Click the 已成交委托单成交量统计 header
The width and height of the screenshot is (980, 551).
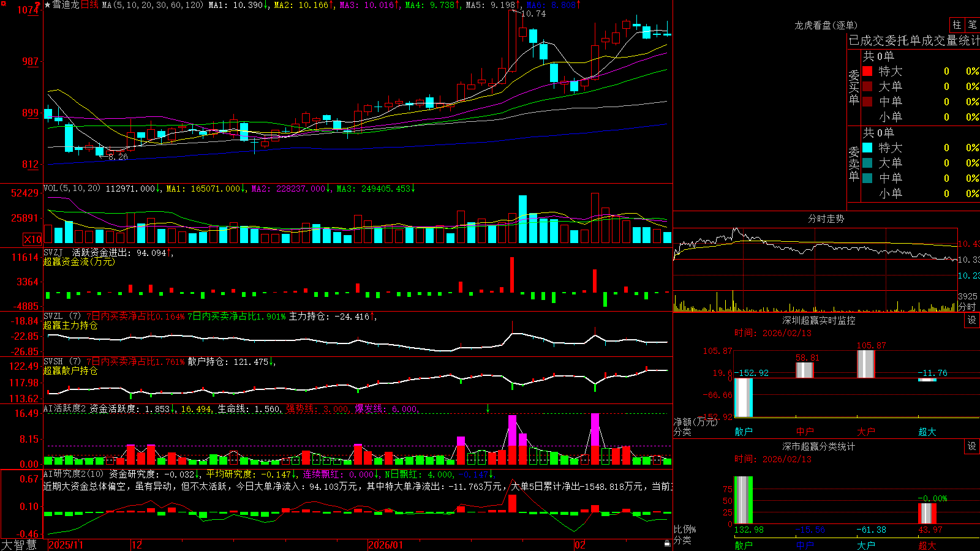pos(914,40)
